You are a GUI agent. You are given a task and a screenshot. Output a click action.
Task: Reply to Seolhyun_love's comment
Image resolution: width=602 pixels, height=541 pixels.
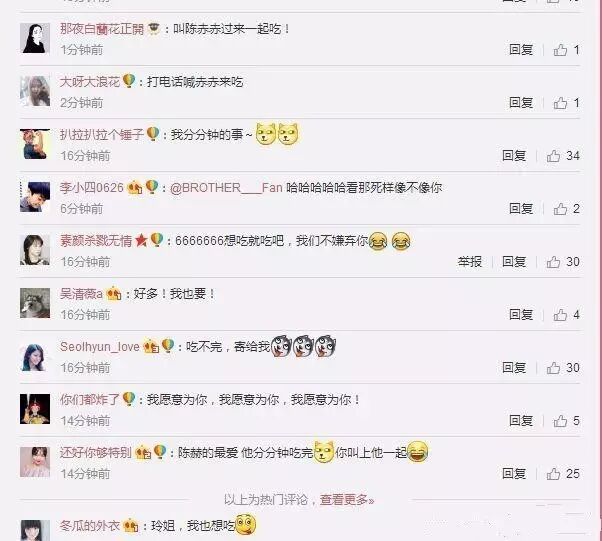(x=514, y=368)
